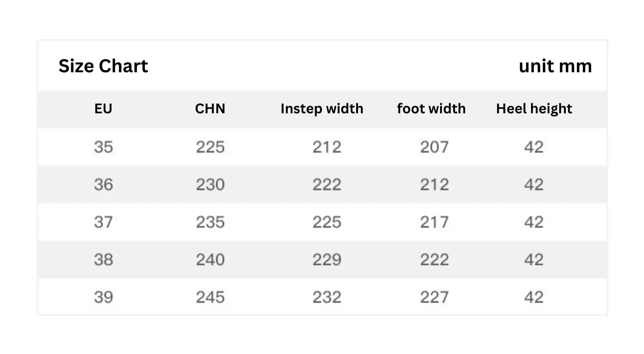Click the foot width column header
Screen dimensions: 644x354
[x=431, y=109]
